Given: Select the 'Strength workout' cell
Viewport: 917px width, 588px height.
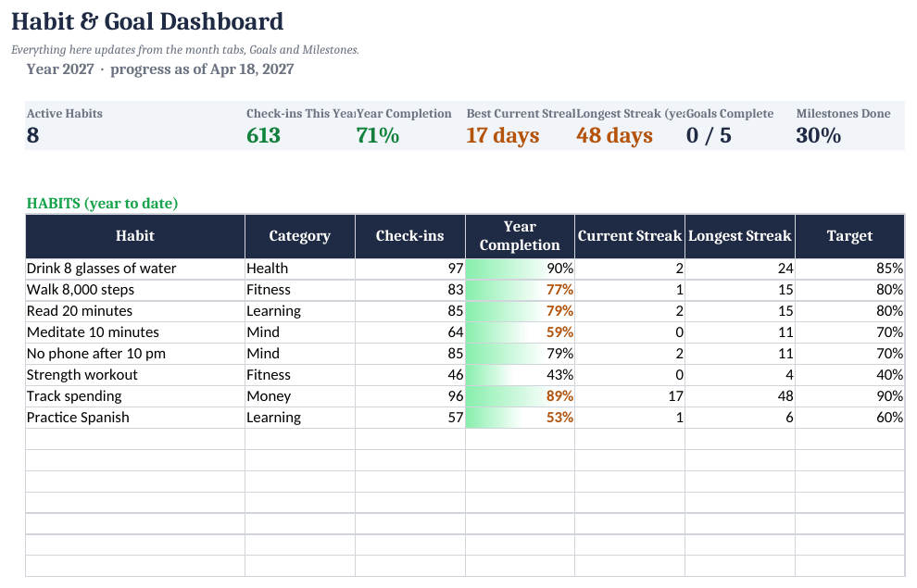Looking at the screenshot, I should coord(135,375).
